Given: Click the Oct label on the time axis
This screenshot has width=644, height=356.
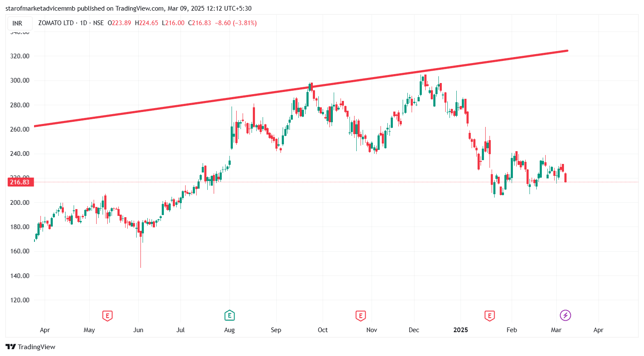Looking at the screenshot, I should (323, 330).
